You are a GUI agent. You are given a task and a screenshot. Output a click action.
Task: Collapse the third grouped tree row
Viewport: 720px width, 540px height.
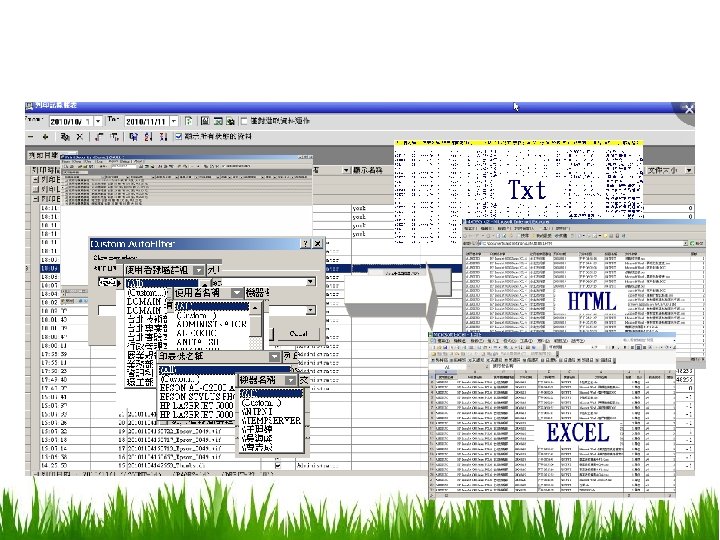[x=36, y=199]
